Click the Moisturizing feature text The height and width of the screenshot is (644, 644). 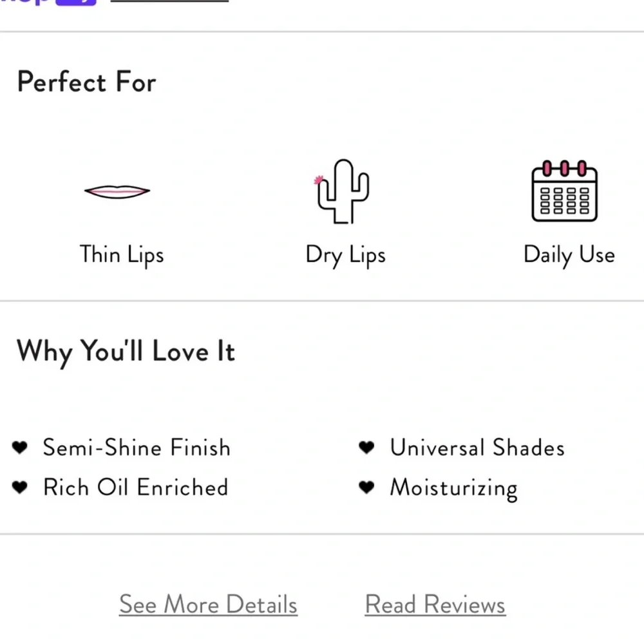(x=454, y=489)
